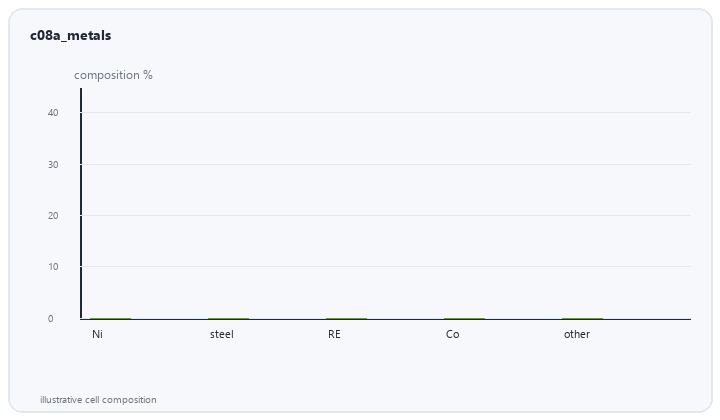Click the c08a_metals chart title
The width and height of the screenshot is (720, 420).
coord(70,35)
